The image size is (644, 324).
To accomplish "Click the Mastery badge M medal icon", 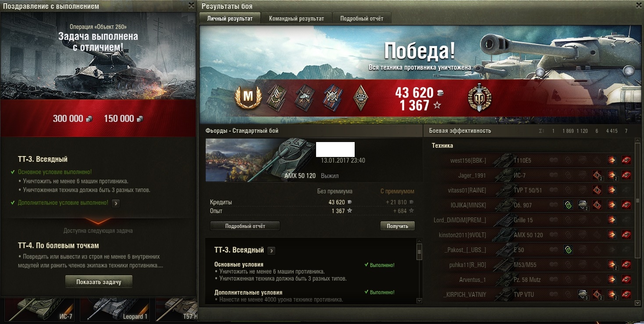I will coord(249,97).
